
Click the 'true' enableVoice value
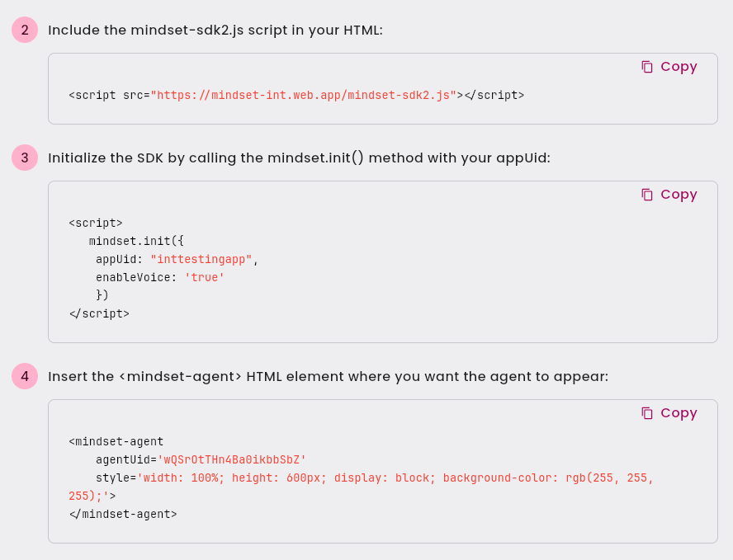pos(205,277)
